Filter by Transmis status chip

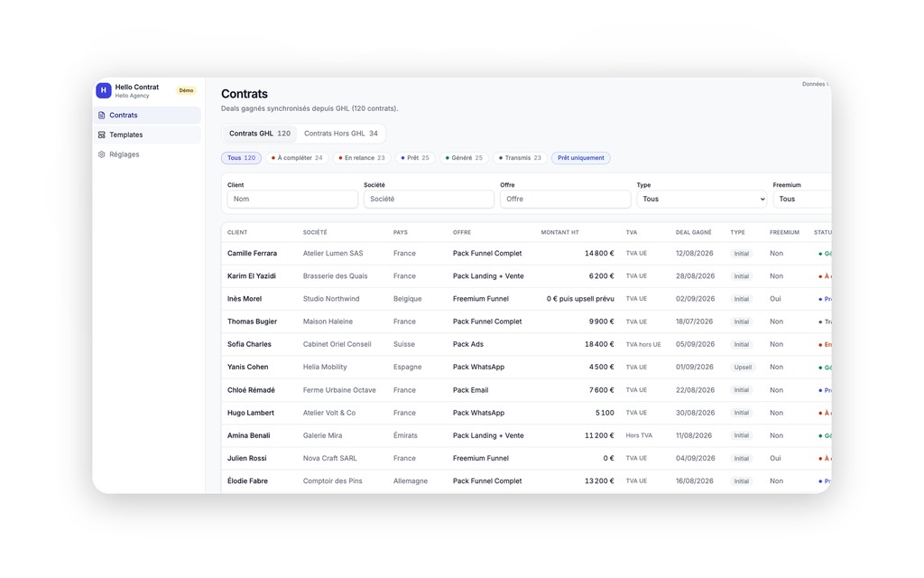pos(520,157)
